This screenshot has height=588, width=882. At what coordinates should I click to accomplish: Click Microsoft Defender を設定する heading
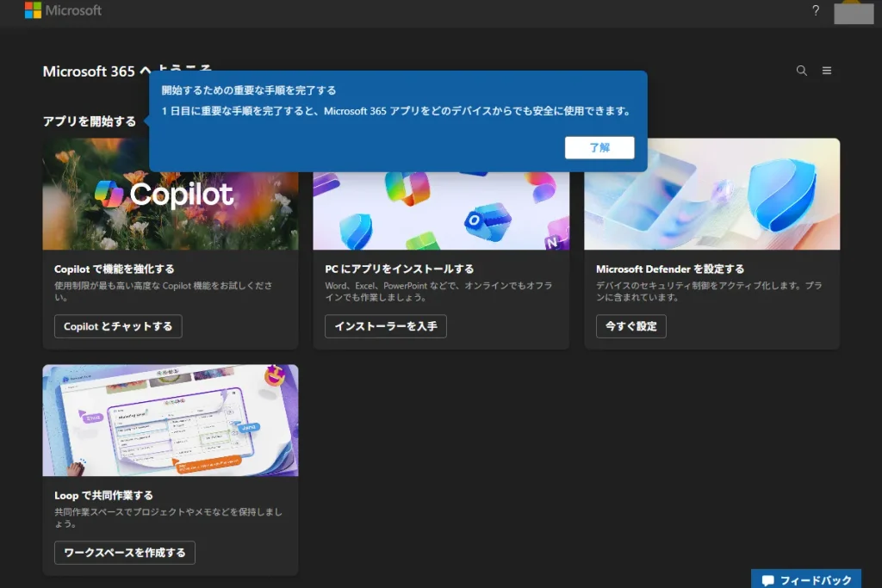click(x=670, y=269)
